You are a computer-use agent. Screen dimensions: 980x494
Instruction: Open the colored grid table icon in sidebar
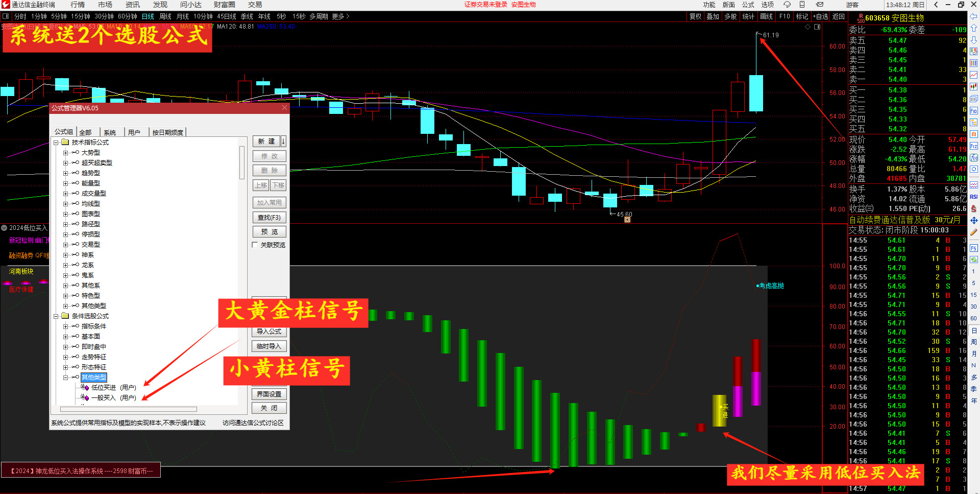(x=974, y=63)
